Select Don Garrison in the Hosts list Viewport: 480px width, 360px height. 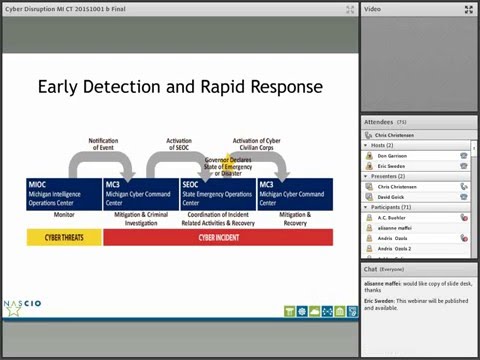[416, 156]
